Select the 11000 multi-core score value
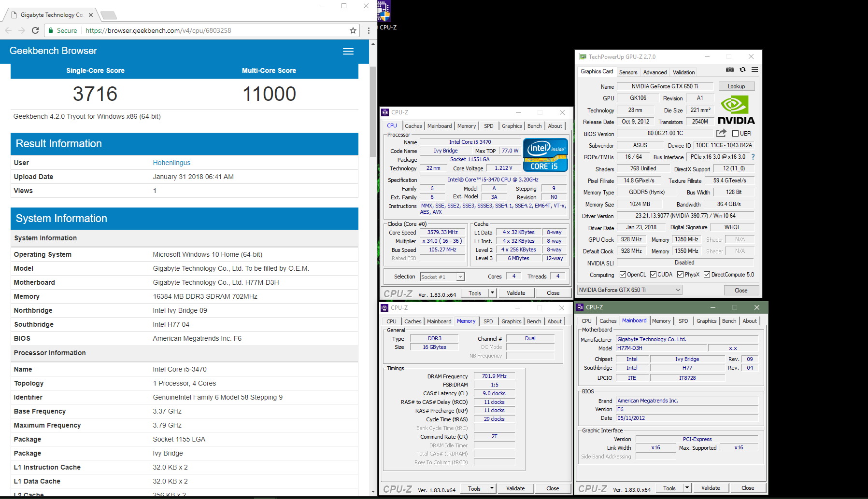The width and height of the screenshot is (868, 499). pyautogui.click(x=269, y=94)
